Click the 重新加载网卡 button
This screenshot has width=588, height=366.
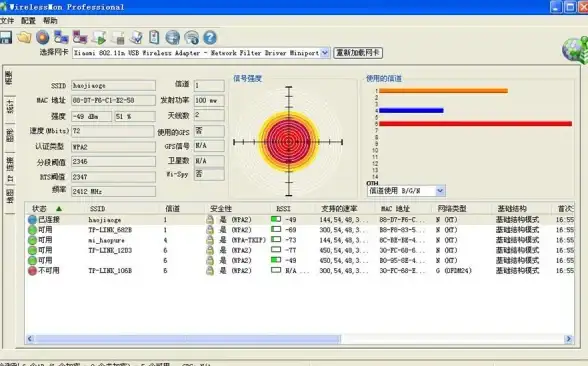coord(358,53)
